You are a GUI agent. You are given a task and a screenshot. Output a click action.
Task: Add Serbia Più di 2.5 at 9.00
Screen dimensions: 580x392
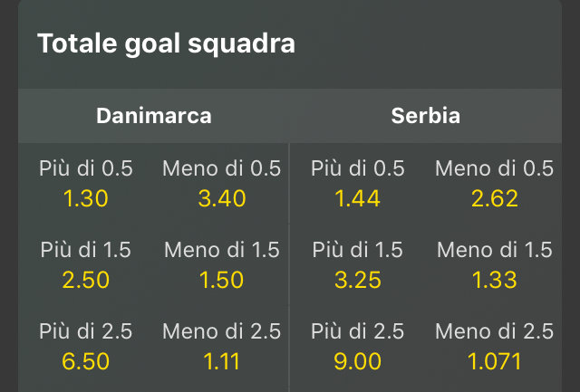(357, 347)
